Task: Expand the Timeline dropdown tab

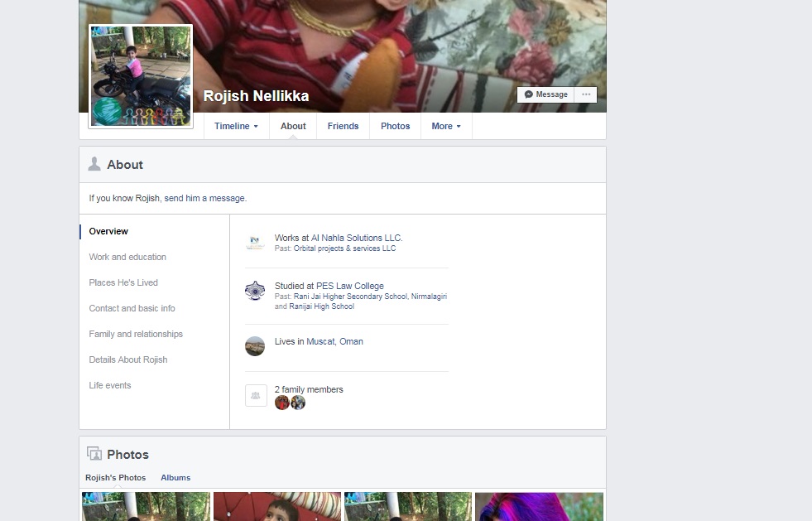Action: [236, 126]
